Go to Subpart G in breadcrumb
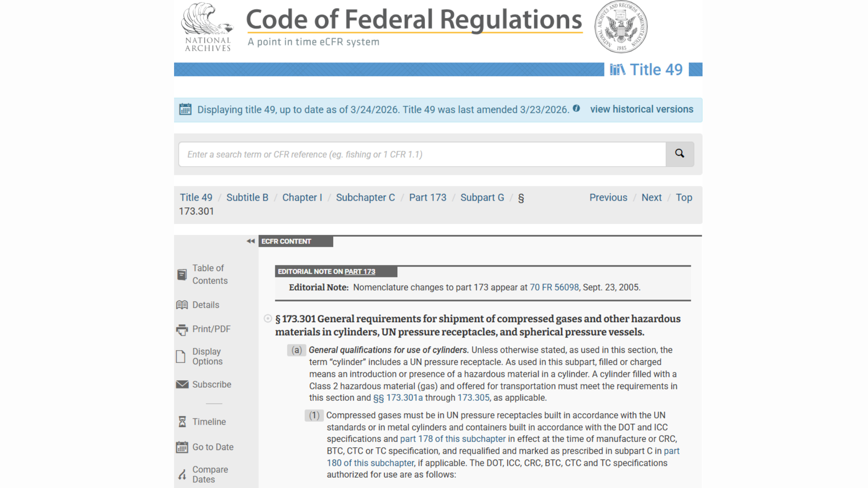This screenshot has height=488, width=868. click(482, 197)
